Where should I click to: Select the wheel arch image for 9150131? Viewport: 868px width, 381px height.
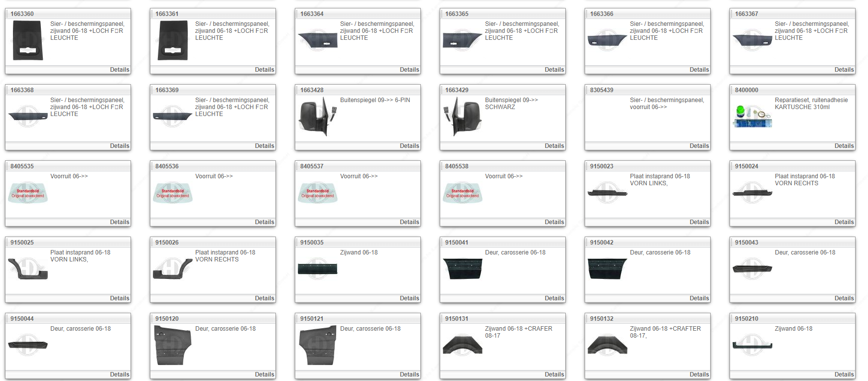(x=462, y=345)
